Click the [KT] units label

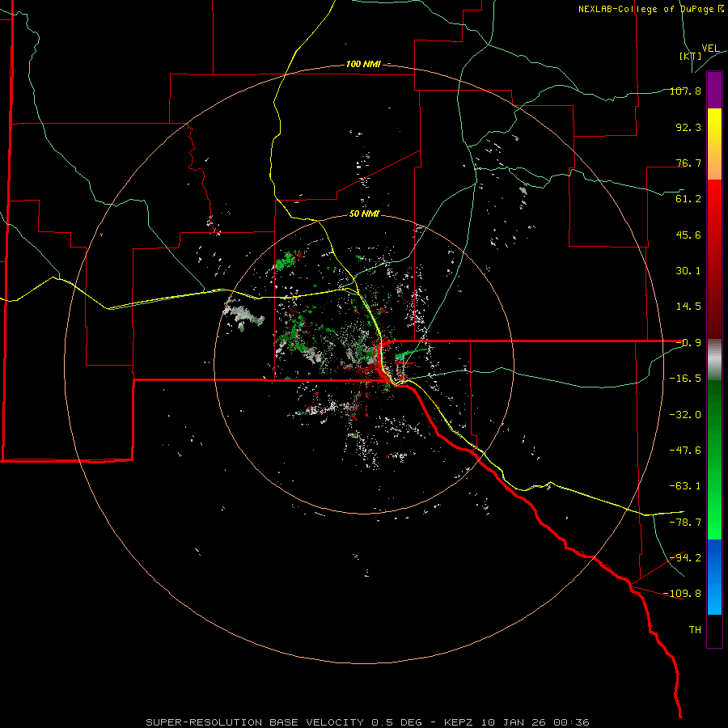pos(691,56)
